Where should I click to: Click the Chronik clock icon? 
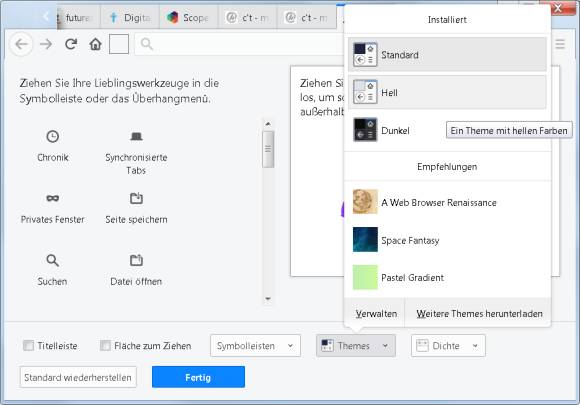[x=53, y=136]
